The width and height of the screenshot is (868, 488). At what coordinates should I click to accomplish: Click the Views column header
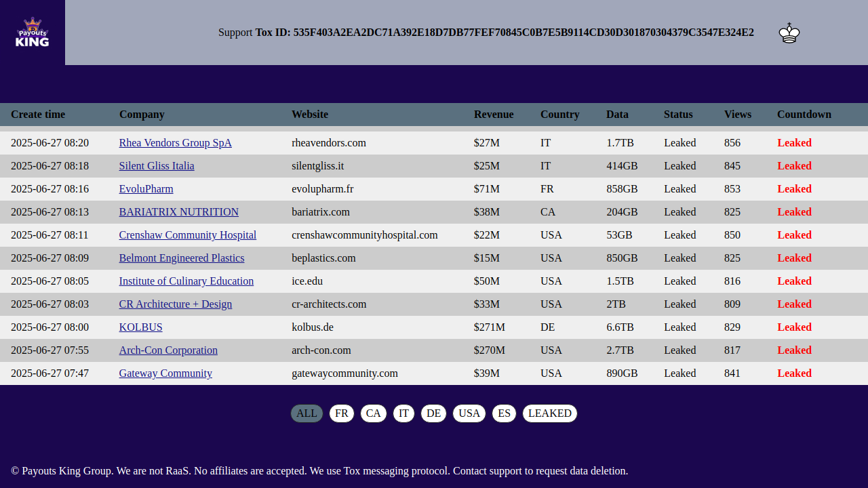click(x=738, y=115)
